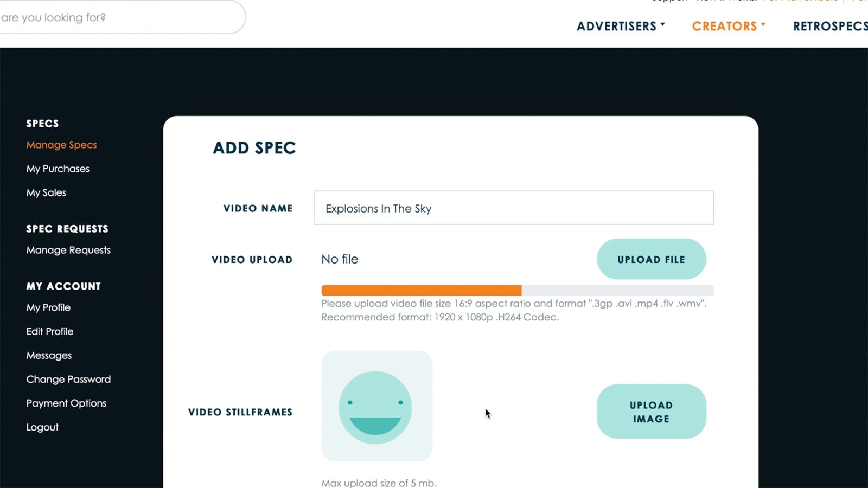868x488 pixels.
Task: Click the Upload Image button
Action: 651,412
